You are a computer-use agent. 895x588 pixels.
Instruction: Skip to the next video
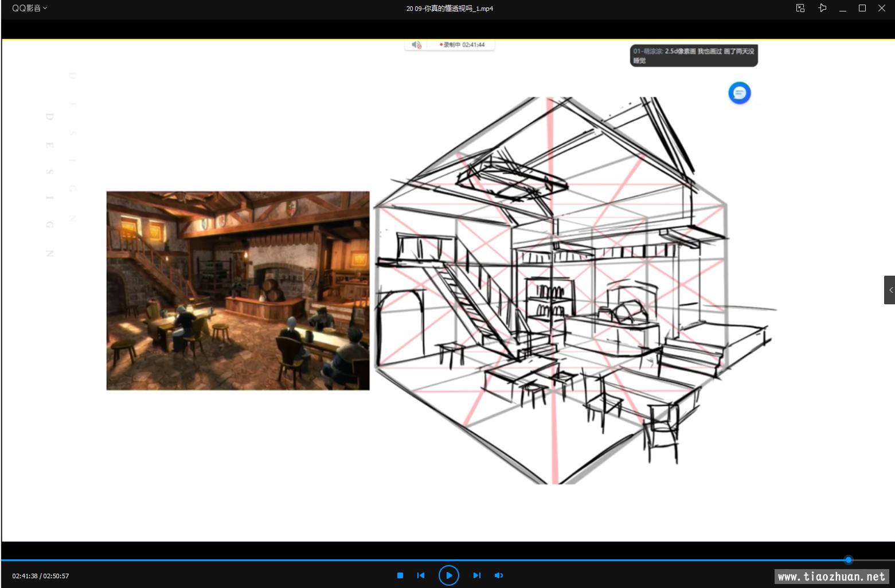(476, 575)
